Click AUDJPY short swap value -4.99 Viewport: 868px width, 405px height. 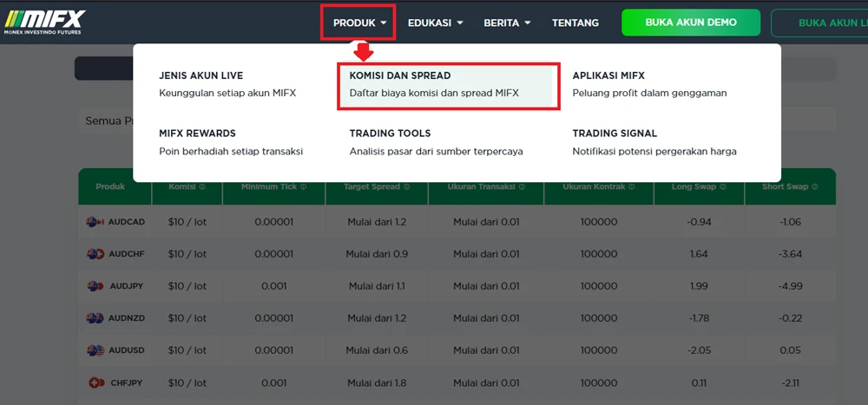790,286
